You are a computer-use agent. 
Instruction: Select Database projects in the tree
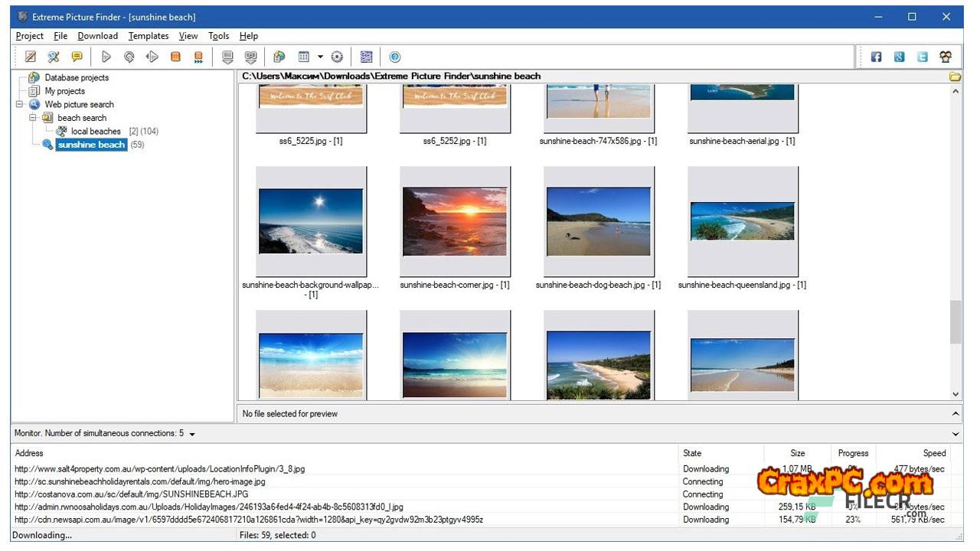(x=77, y=77)
